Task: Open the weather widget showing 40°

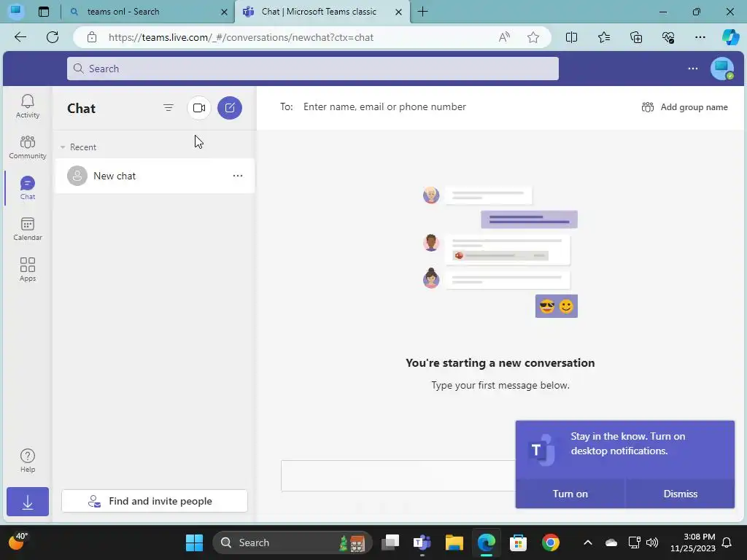Action: (x=18, y=542)
